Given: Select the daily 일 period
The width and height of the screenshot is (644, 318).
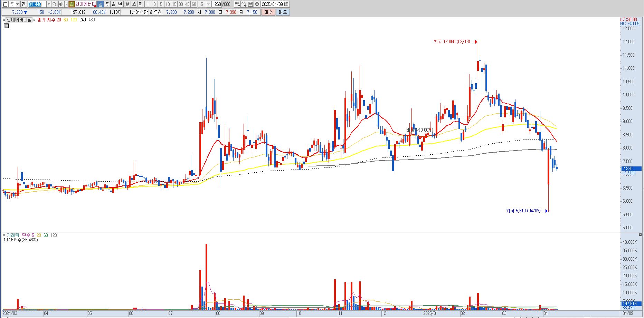Looking at the screenshot, I should click(100, 4).
